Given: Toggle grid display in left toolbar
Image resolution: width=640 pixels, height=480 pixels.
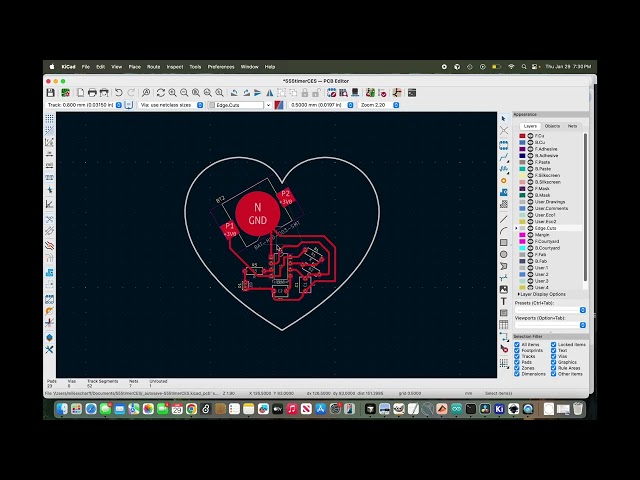Looking at the screenshot, I should (x=49, y=118).
